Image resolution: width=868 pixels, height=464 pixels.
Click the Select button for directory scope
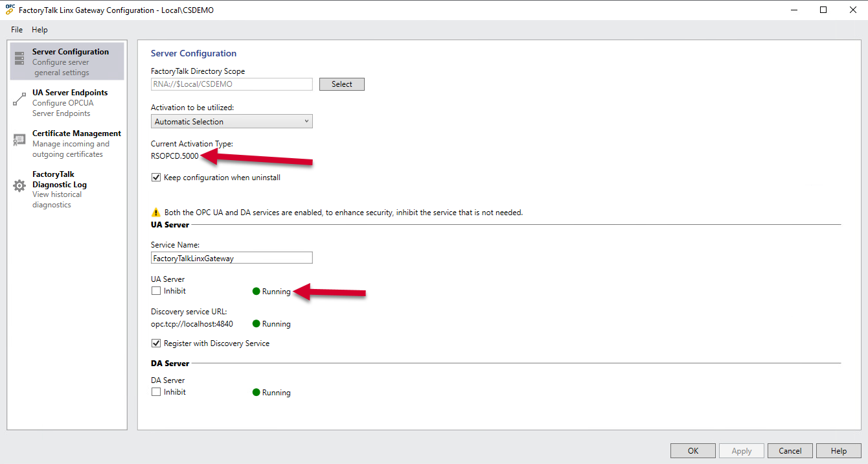pos(342,84)
